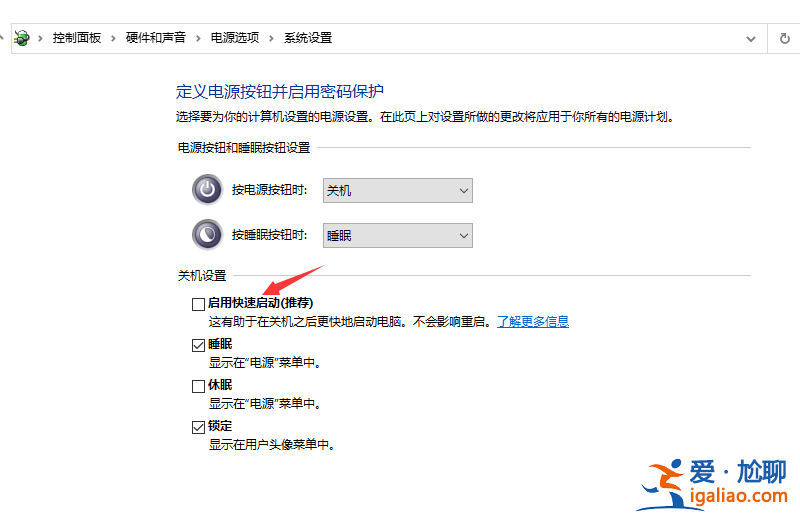This screenshot has height=523, width=800.
Task: Click the 按睡眠按钮时 label
Action: coord(269,235)
